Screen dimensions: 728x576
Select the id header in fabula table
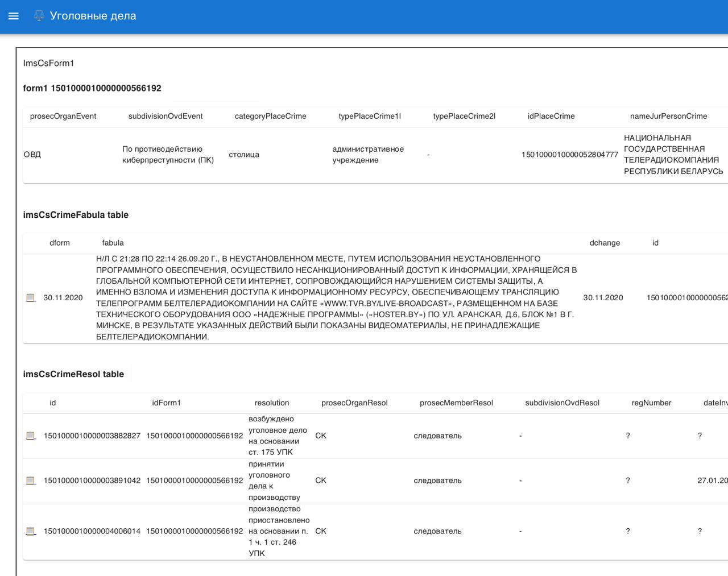(655, 243)
